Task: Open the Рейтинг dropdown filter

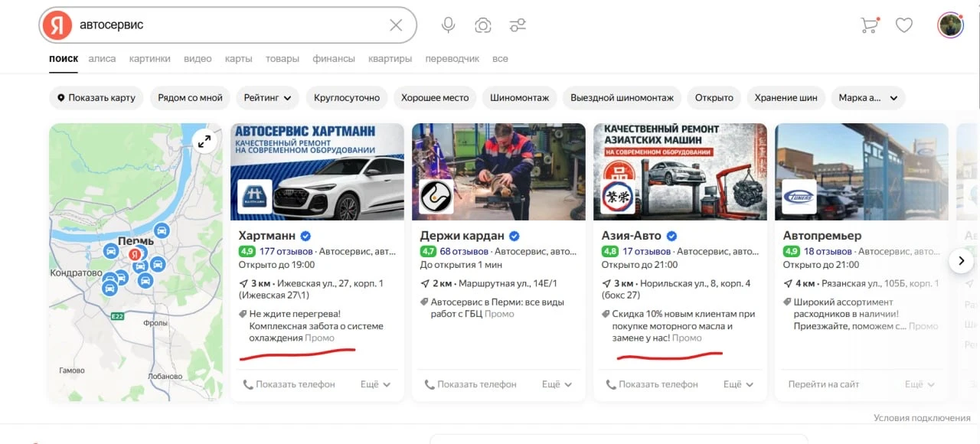Action: [x=268, y=98]
